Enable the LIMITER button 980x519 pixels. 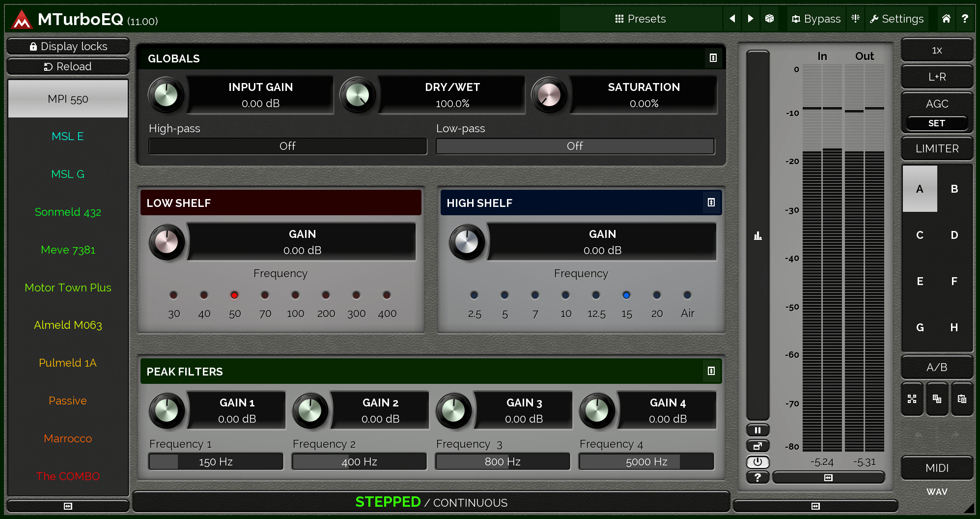pyautogui.click(x=937, y=148)
